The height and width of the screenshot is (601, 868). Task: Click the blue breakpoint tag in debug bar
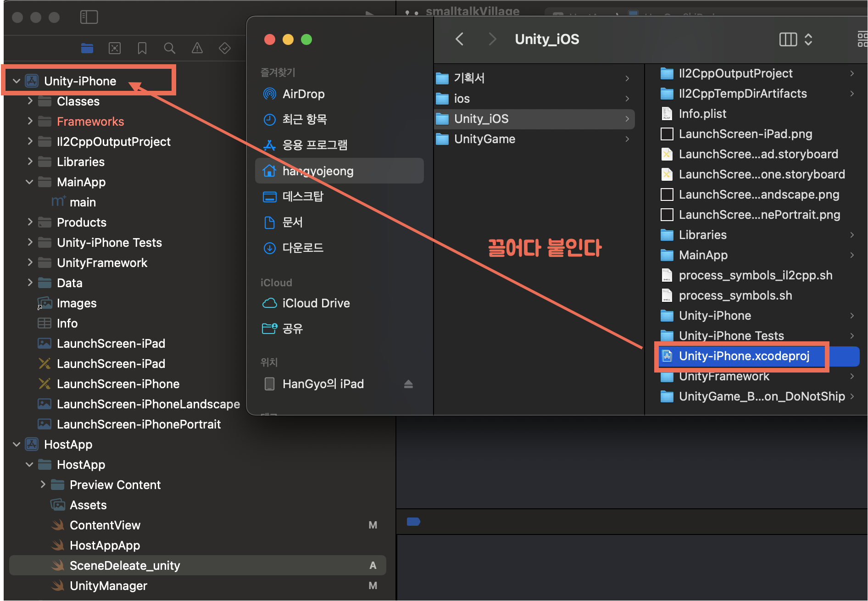[413, 522]
